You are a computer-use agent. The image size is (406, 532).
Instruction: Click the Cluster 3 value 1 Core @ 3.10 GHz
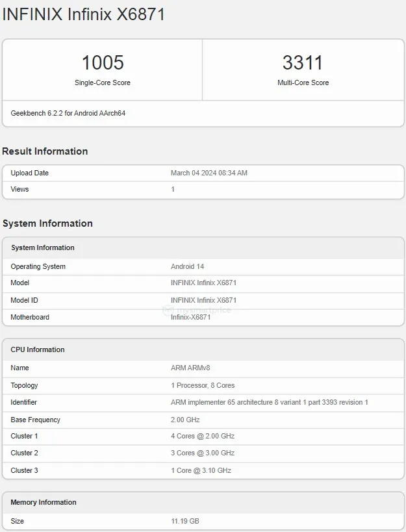tap(201, 470)
